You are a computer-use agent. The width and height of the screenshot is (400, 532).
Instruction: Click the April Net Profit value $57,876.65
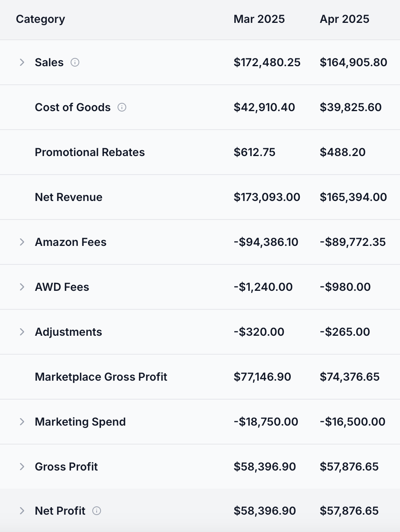[x=349, y=511]
